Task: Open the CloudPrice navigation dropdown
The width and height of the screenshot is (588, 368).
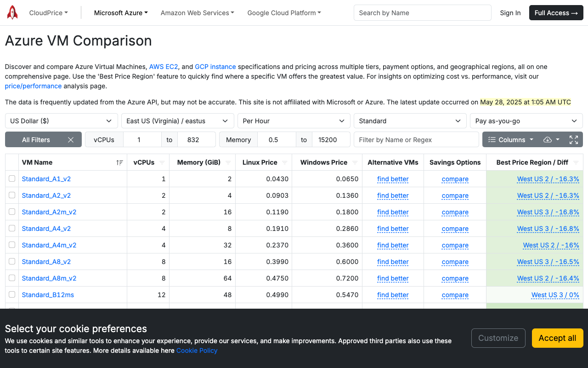Action: 48,13
